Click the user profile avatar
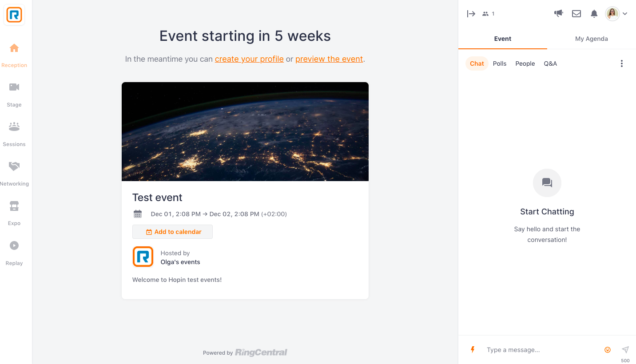This screenshot has height=364, width=636. pyautogui.click(x=612, y=14)
